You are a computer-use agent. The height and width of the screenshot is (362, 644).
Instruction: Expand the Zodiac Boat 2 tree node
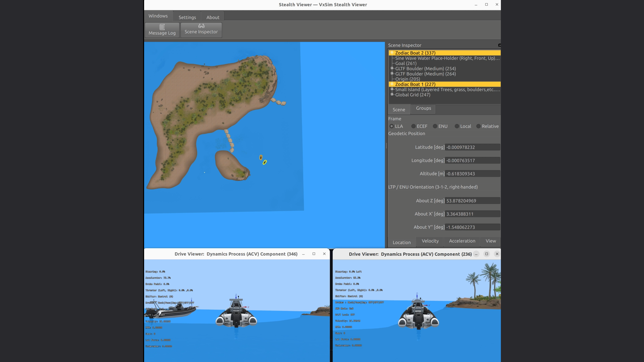click(x=392, y=53)
